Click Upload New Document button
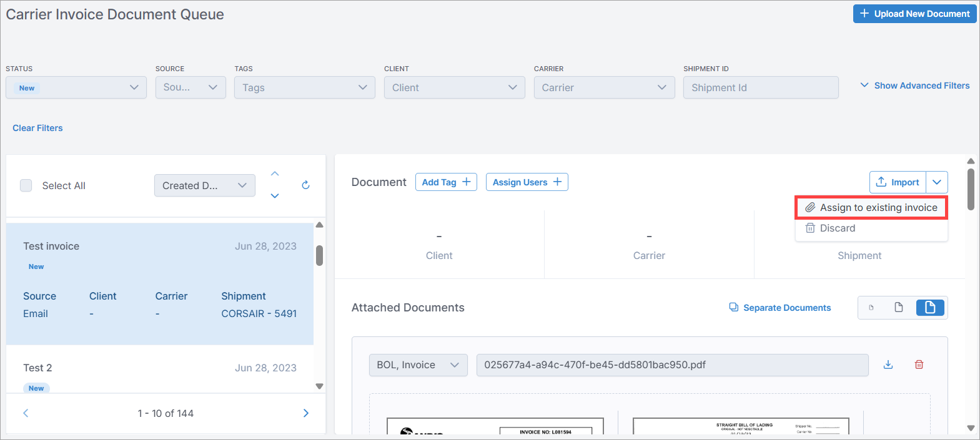The height and width of the screenshot is (440, 980). (x=915, y=14)
